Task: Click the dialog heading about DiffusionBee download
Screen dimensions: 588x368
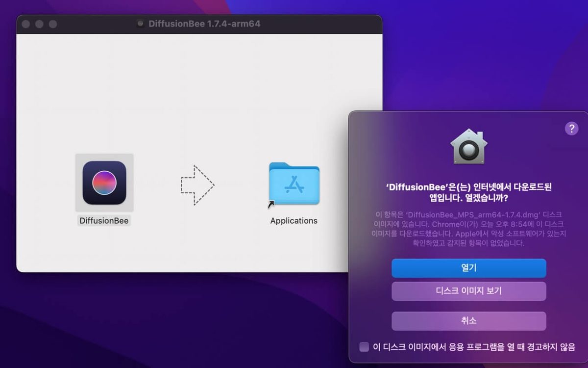Action: (x=468, y=193)
